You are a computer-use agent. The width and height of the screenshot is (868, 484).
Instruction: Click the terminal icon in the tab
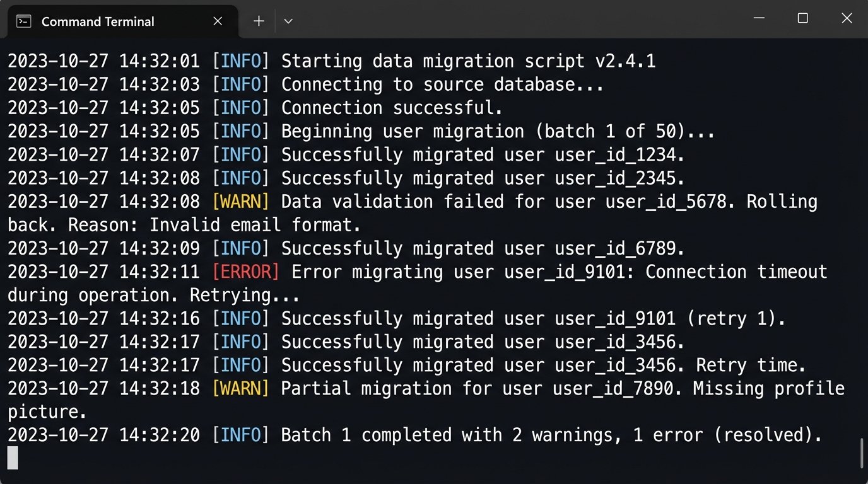tap(24, 21)
